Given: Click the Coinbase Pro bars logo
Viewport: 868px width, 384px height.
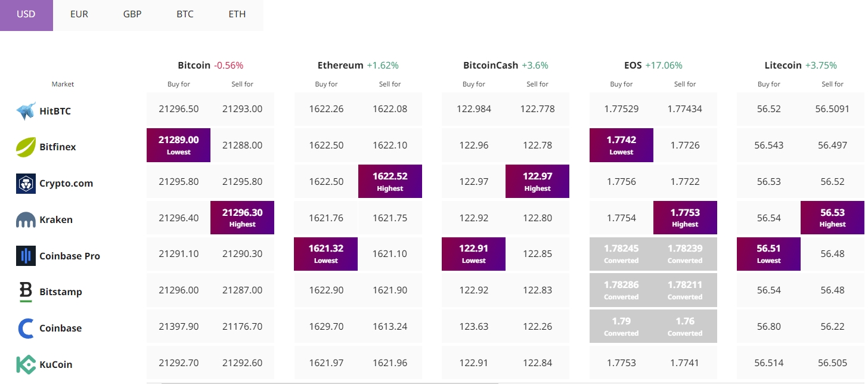Looking at the screenshot, I should pyautogui.click(x=26, y=256).
